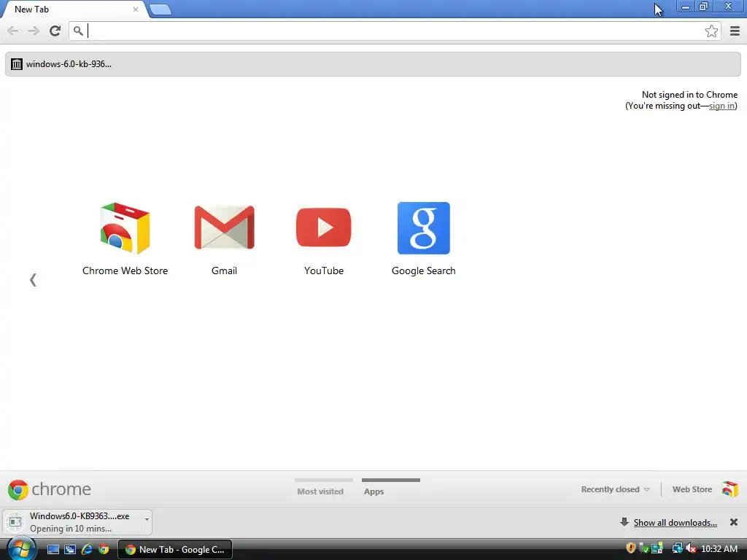
Task: Click the Web Store bag icon in footer
Action: tap(729, 489)
